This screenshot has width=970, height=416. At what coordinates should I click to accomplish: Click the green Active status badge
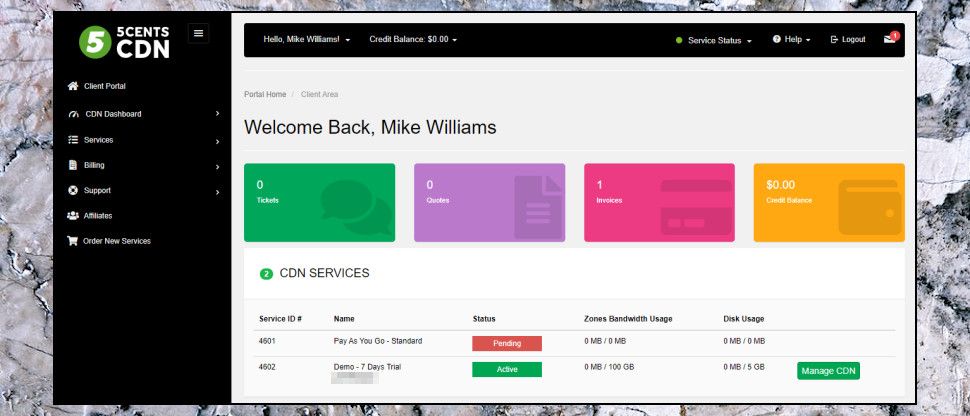pos(507,370)
